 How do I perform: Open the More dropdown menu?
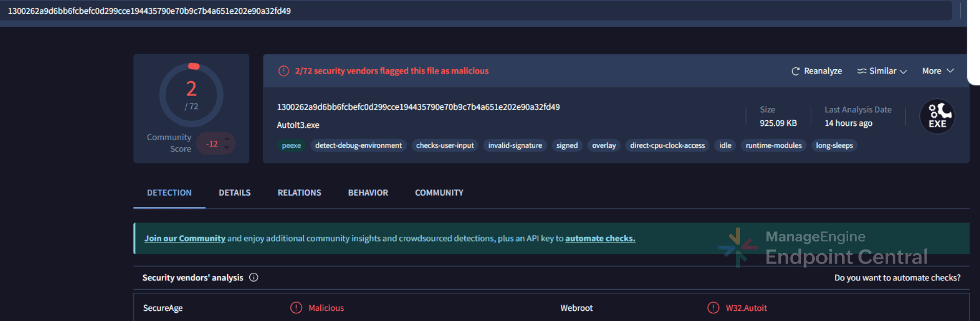(x=937, y=71)
